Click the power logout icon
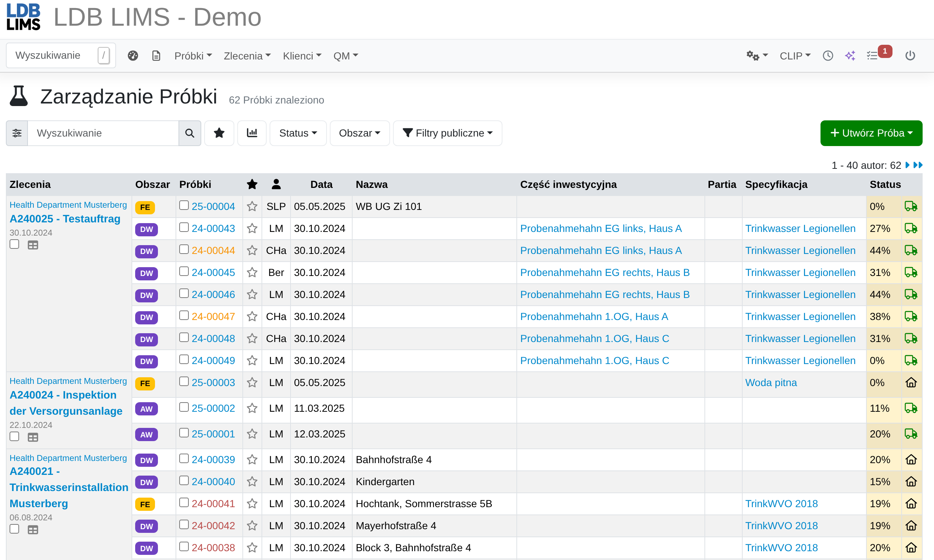The height and width of the screenshot is (560, 934). click(910, 56)
